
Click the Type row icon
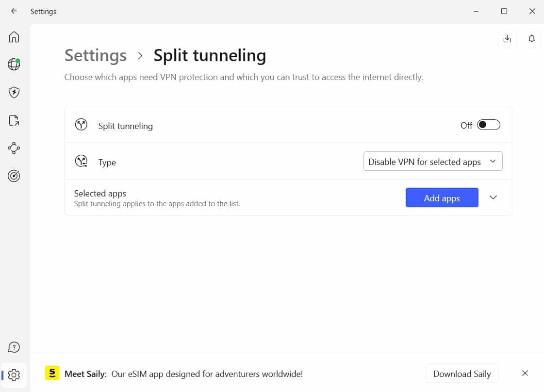81,161
